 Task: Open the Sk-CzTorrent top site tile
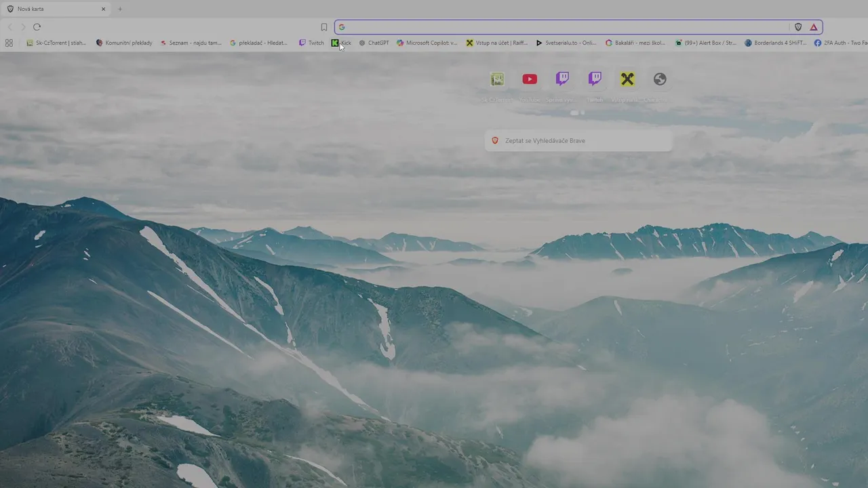tap(497, 85)
